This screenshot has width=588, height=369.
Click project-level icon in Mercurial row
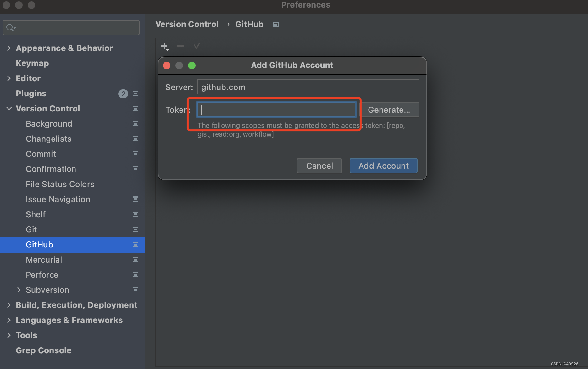pos(136,259)
